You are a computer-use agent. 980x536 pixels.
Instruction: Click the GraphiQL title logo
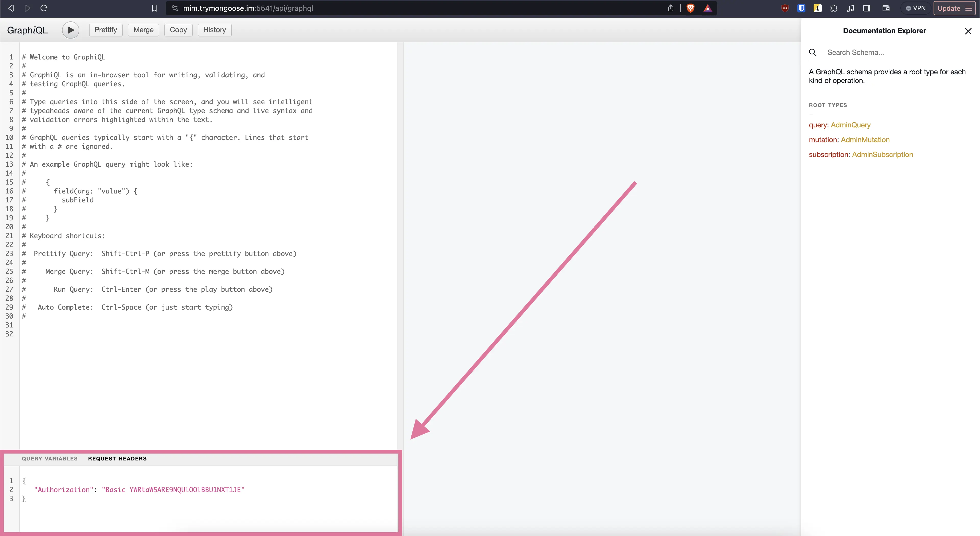pos(27,30)
